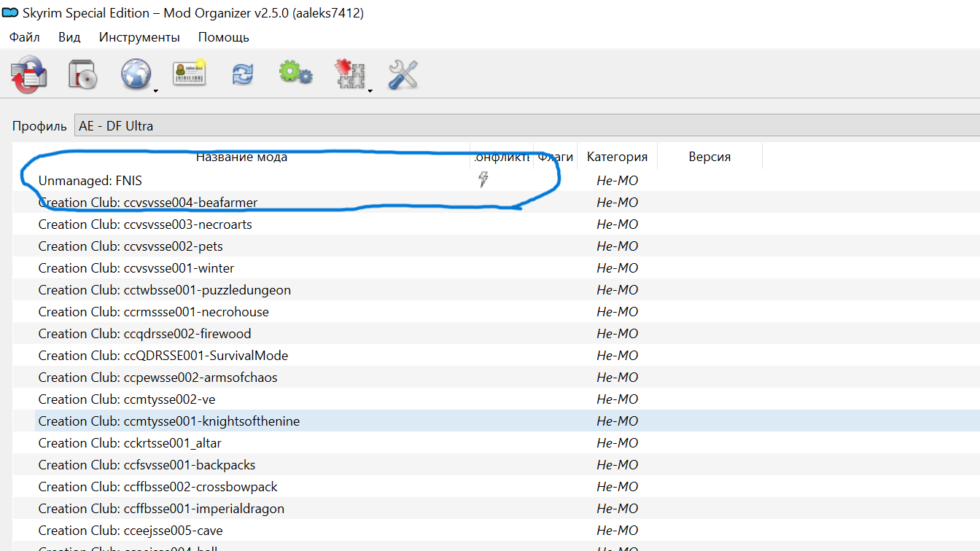
Task: Select the ccQDRSSE001-SurvivalMode mod row
Action: (163, 356)
